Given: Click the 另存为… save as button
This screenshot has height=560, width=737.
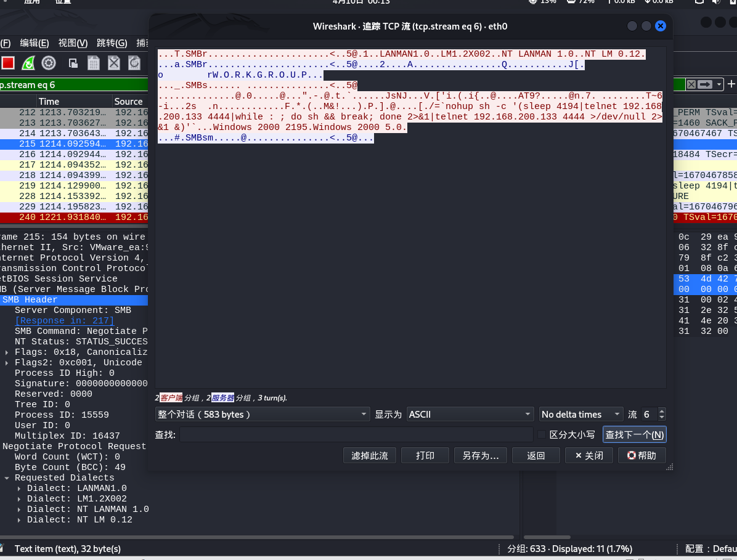Looking at the screenshot, I should pyautogui.click(x=481, y=456).
